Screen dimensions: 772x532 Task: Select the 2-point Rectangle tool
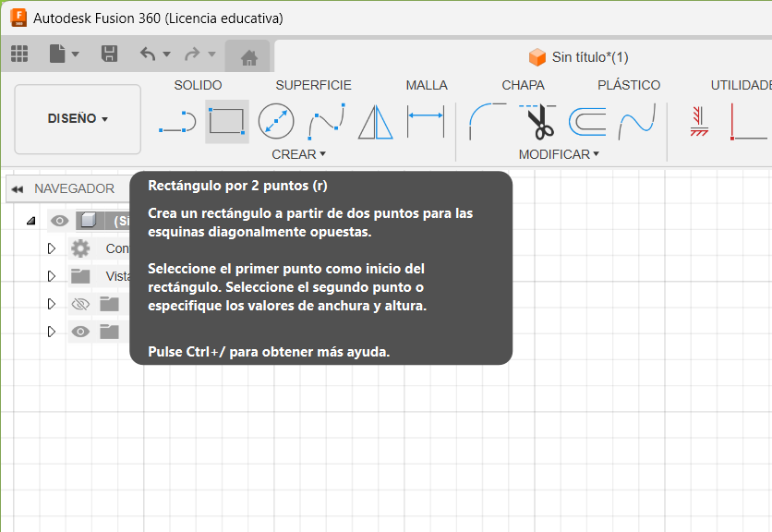pyautogui.click(x=227, y=121)
